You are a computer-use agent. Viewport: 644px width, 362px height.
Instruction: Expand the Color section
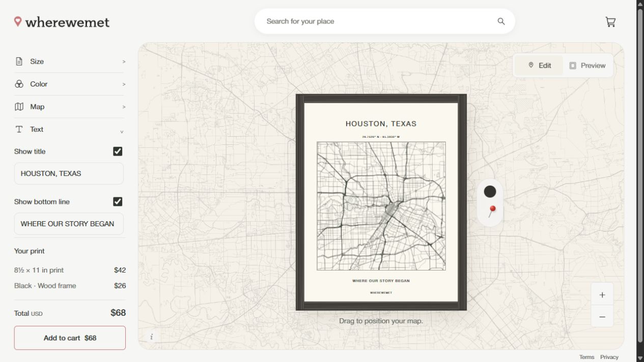click(x=69, y=84)
